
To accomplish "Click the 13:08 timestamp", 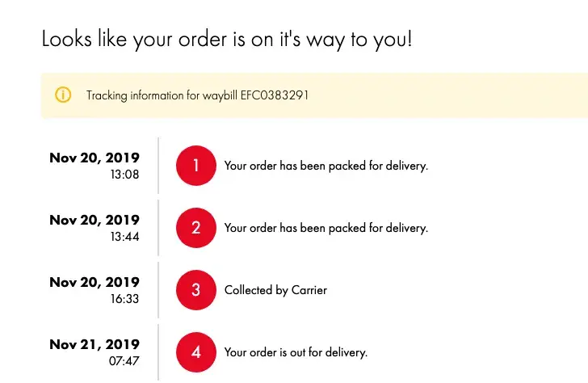I will point(124,175).
